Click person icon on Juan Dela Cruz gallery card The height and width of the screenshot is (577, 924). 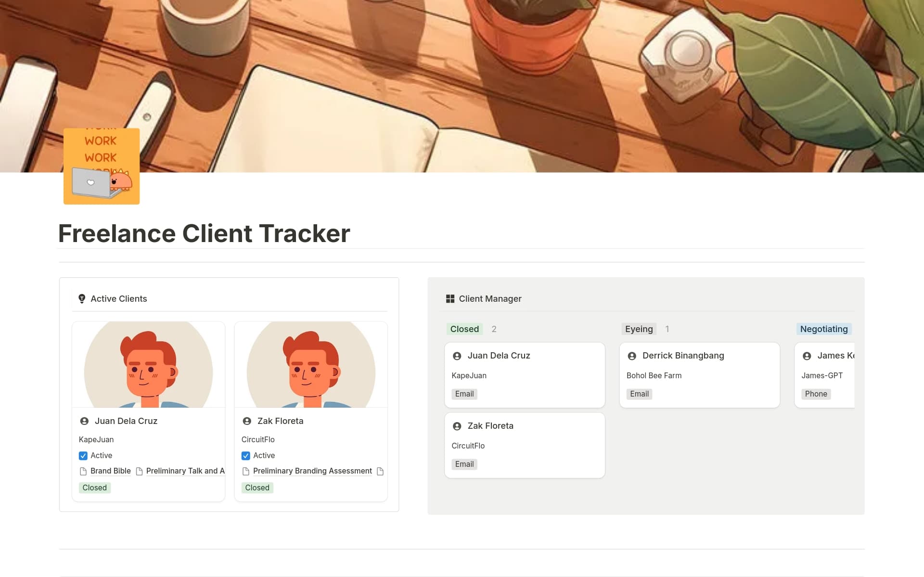(84, 421)
